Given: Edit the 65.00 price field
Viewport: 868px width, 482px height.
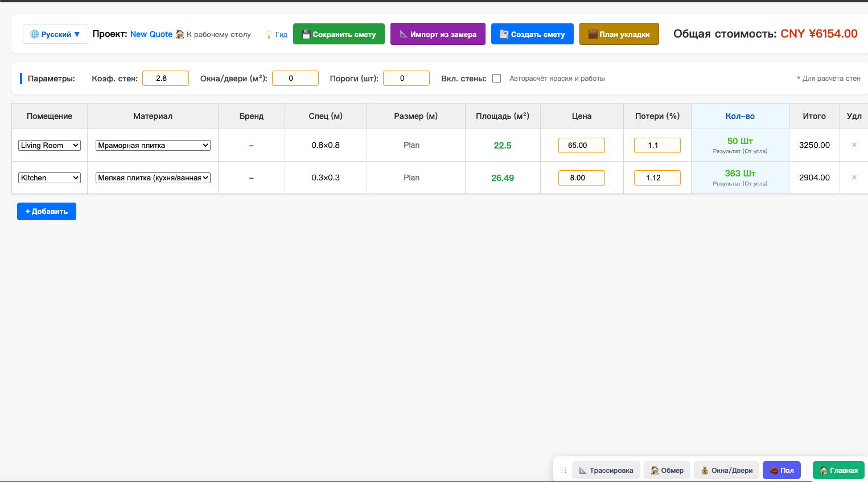Looking at the screenshot, I should [x=582, y=145].
